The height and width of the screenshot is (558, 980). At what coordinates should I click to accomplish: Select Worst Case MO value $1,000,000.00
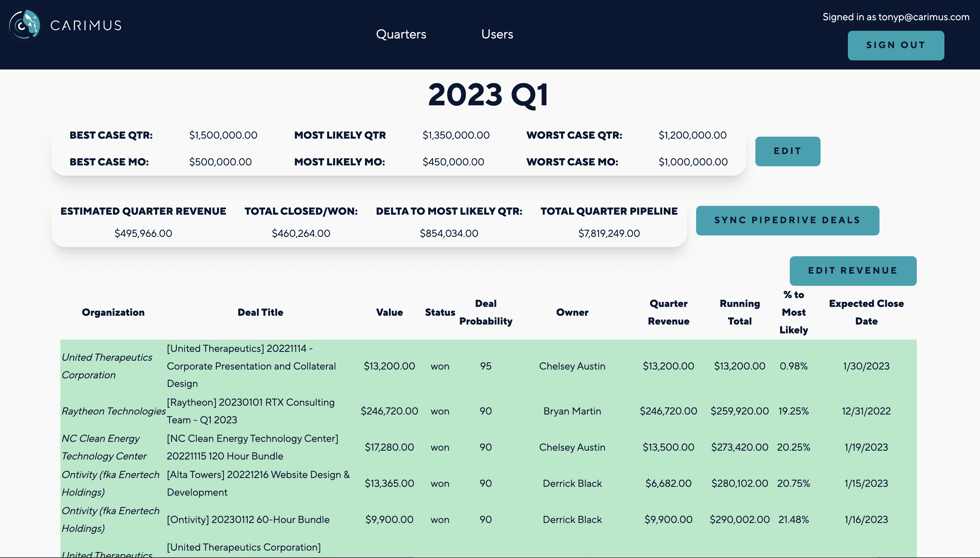point(693,162)
